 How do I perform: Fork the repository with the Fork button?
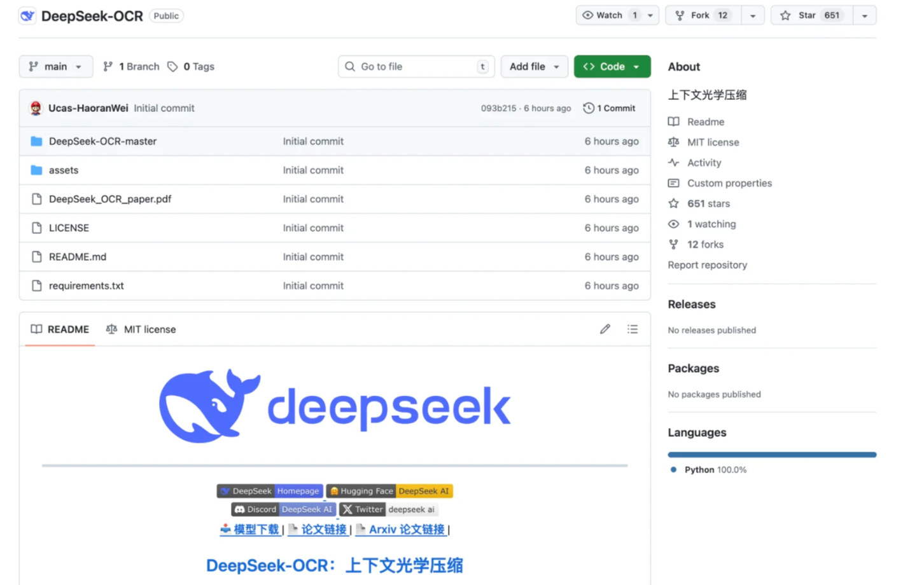pyautogui.click(x=703, y=15)
